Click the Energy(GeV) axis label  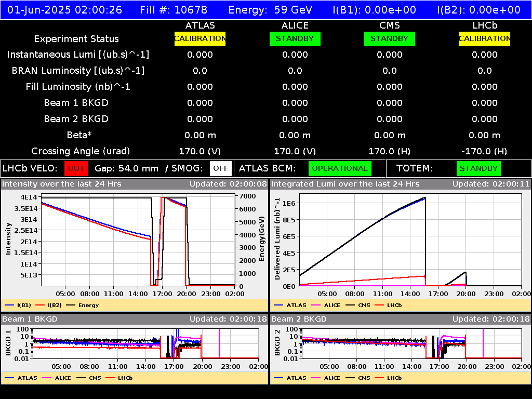[x=262, y=238]
